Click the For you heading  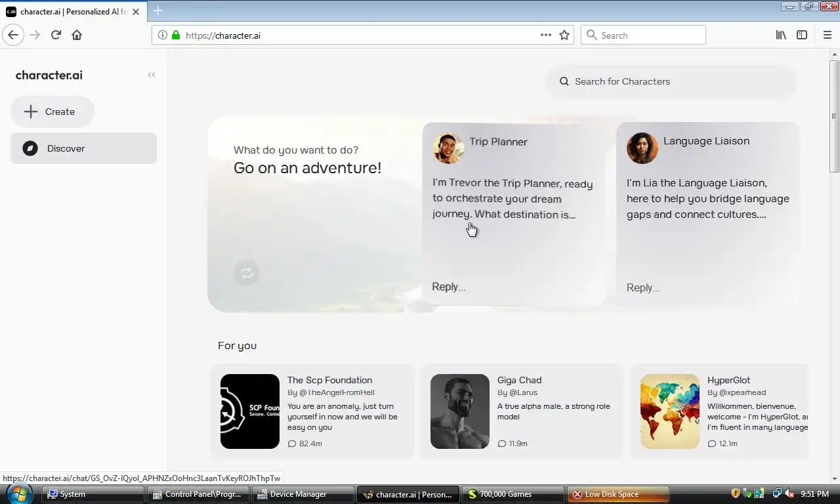point(237,346)
